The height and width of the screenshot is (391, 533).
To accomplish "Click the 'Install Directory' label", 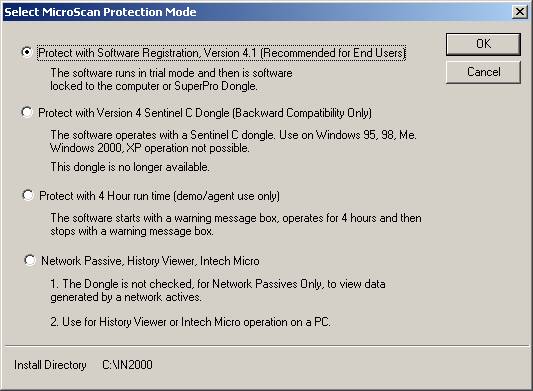I will [x=50, y=365].
